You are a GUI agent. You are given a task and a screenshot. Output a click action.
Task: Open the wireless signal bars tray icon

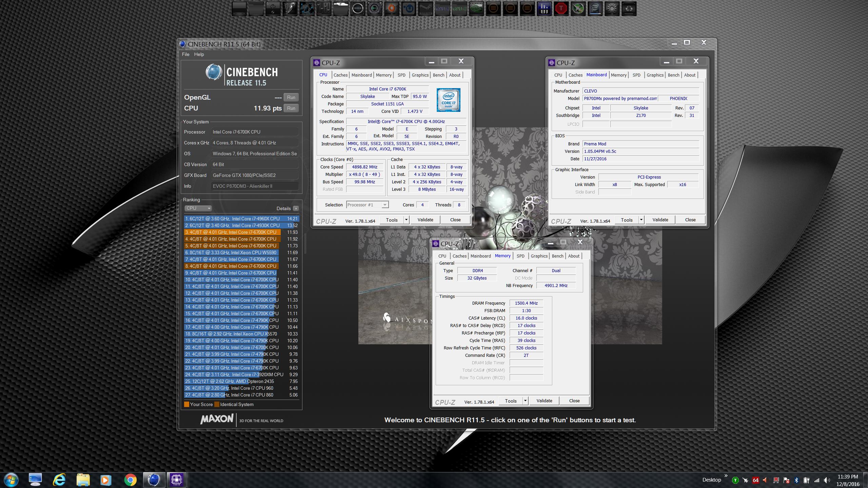(817, 480)
